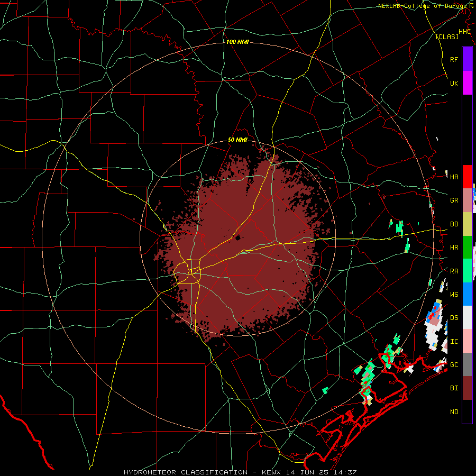
Task: Click the HR dark green legend swatch
Action: 467,247
